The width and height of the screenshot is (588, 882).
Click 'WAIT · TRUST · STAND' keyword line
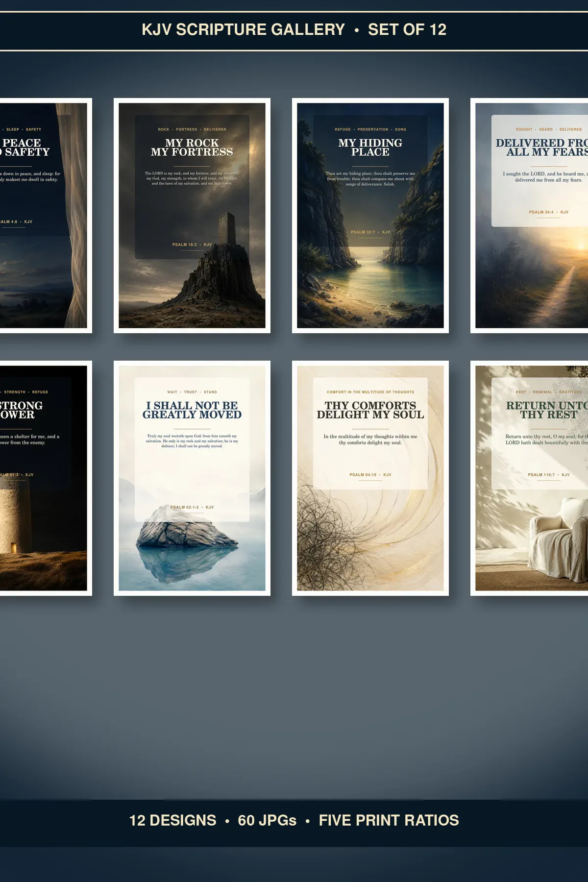coord(192,392)
